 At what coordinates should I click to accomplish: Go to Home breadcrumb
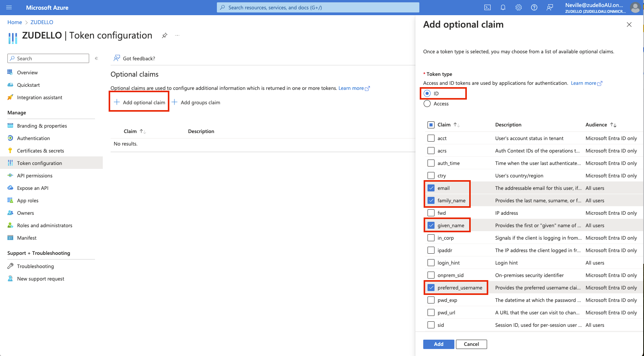click(15, 22)
